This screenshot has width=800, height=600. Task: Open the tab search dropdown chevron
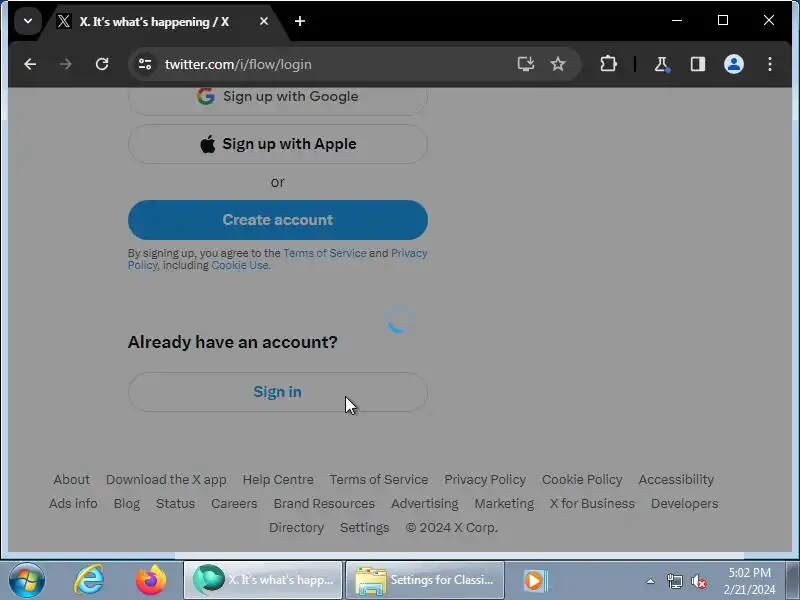pos(28,21)
